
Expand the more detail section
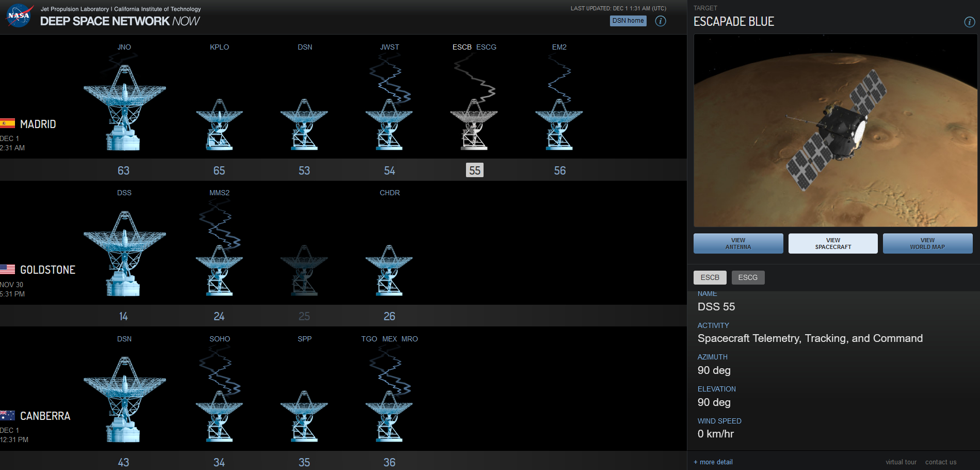(713, 462)
